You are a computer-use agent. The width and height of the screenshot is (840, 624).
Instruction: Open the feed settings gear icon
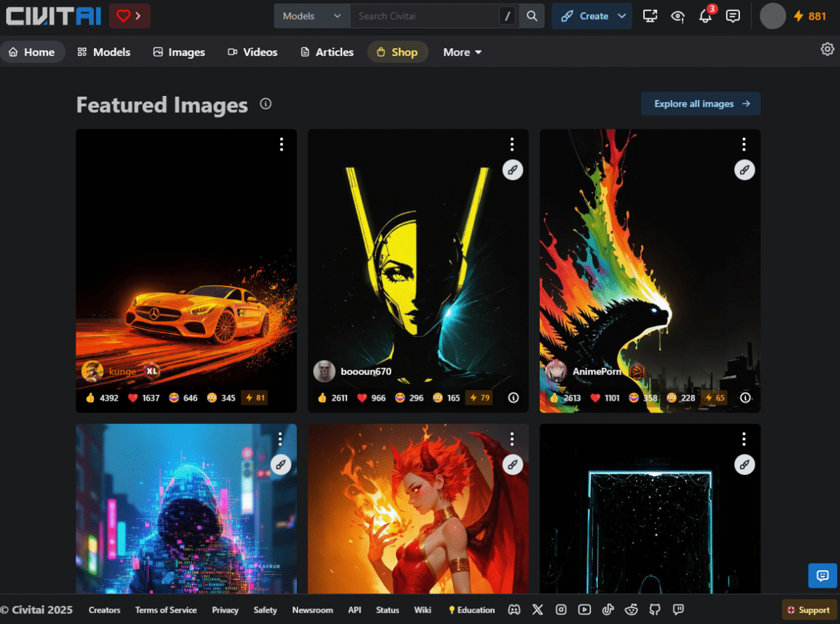(x=827, y=49)
